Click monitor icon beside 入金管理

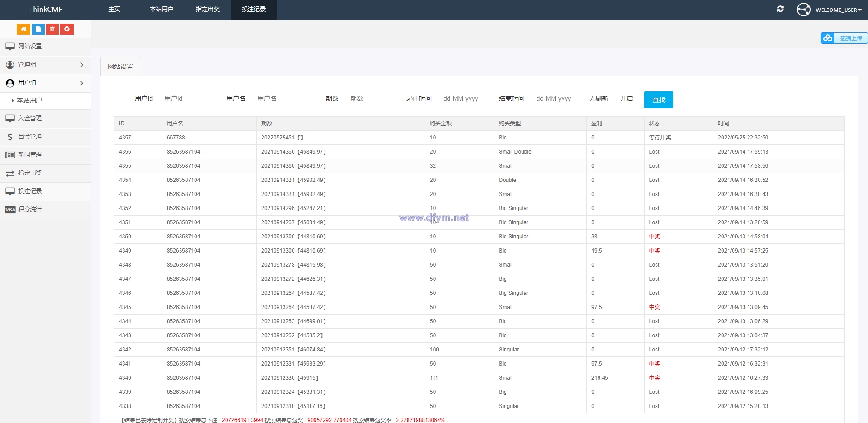[x=10, y=119]
